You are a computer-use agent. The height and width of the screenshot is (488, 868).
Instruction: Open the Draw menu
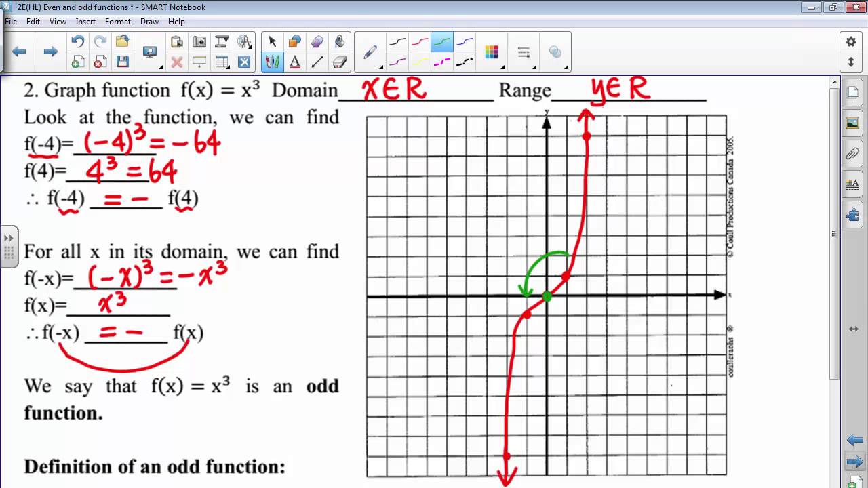tap(149, 22)
